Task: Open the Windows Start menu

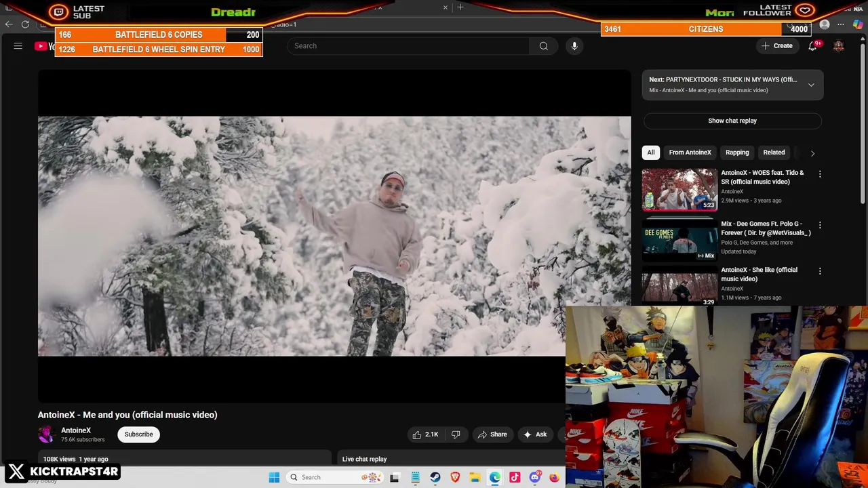Action: [274, 477]
